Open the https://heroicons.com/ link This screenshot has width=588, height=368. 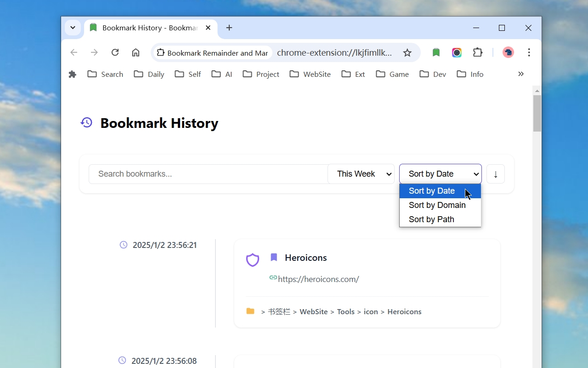[x=318, y=279]
